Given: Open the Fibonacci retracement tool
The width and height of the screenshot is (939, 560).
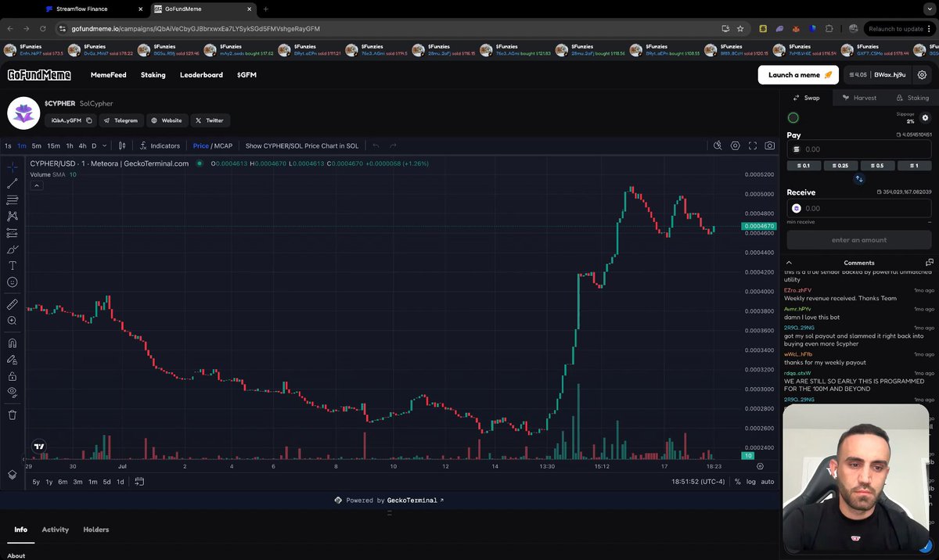Looking at the screenshot, I should [13, 200].
